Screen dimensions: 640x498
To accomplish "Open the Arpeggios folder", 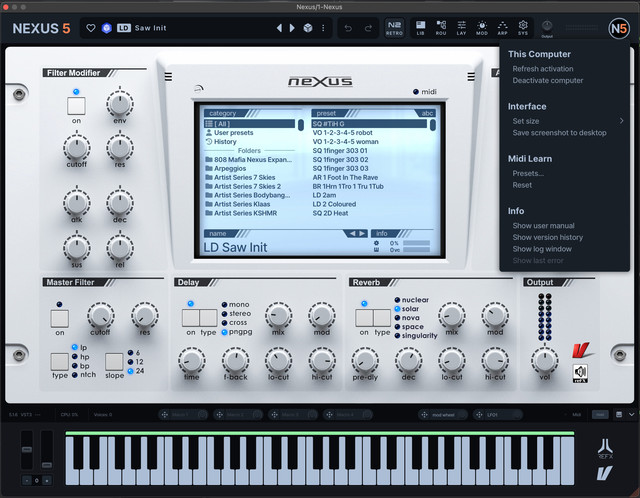I will [x=226, y=169].
